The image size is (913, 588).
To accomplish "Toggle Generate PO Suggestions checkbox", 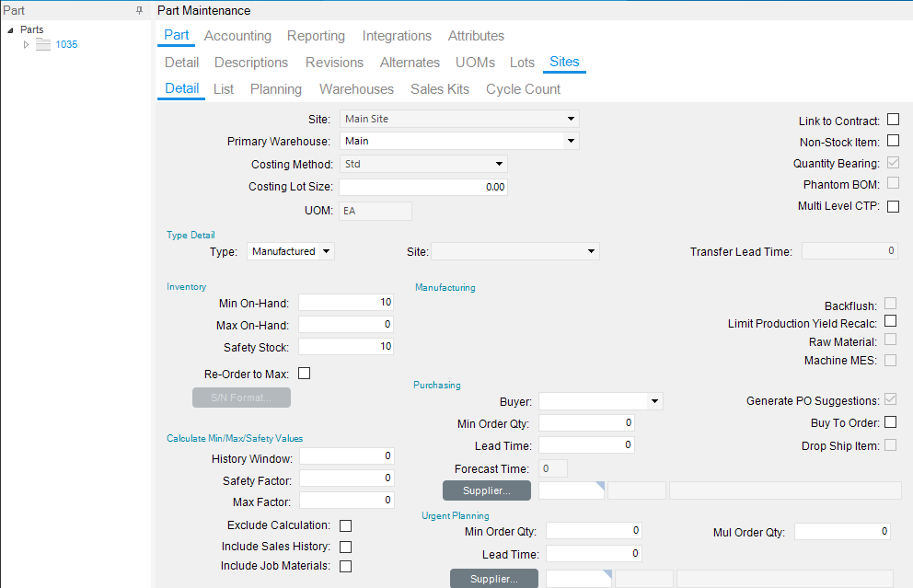I will coord(890,398).
